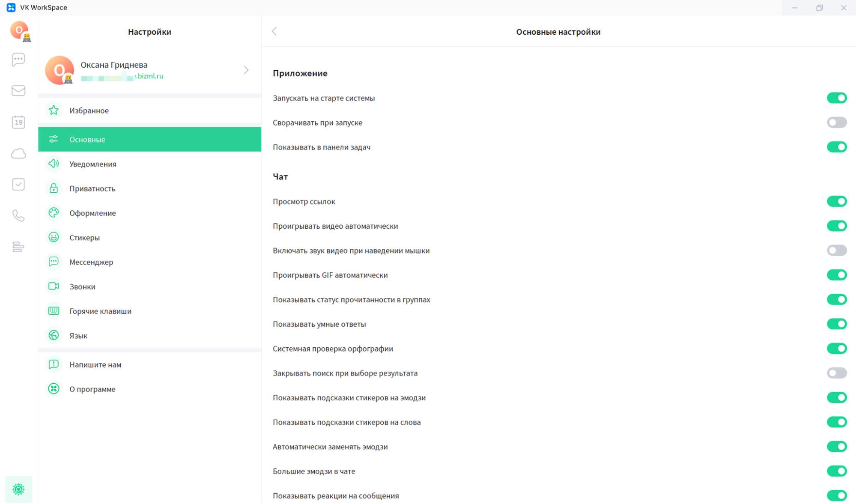
Task: Open the chats icon in left sidebar
Action: [x=18, y=60]
